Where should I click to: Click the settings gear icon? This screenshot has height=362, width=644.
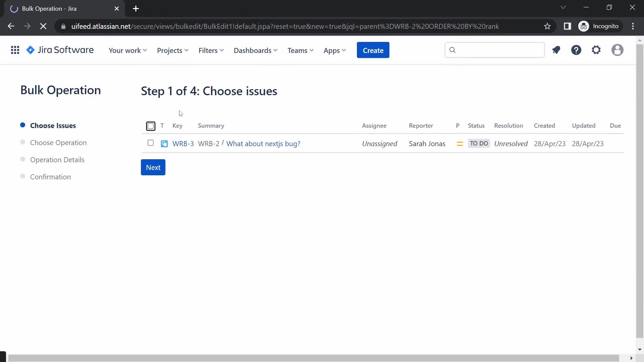[x=597, y=50]
